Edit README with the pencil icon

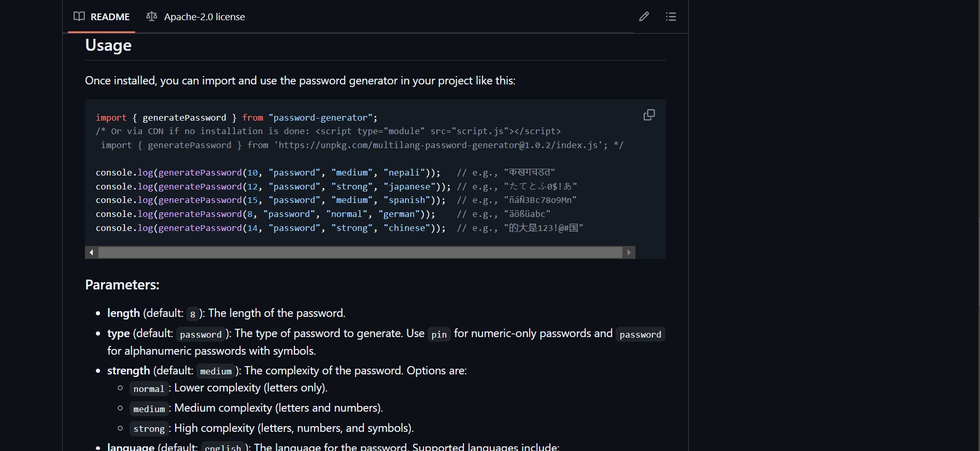point(644,17)
